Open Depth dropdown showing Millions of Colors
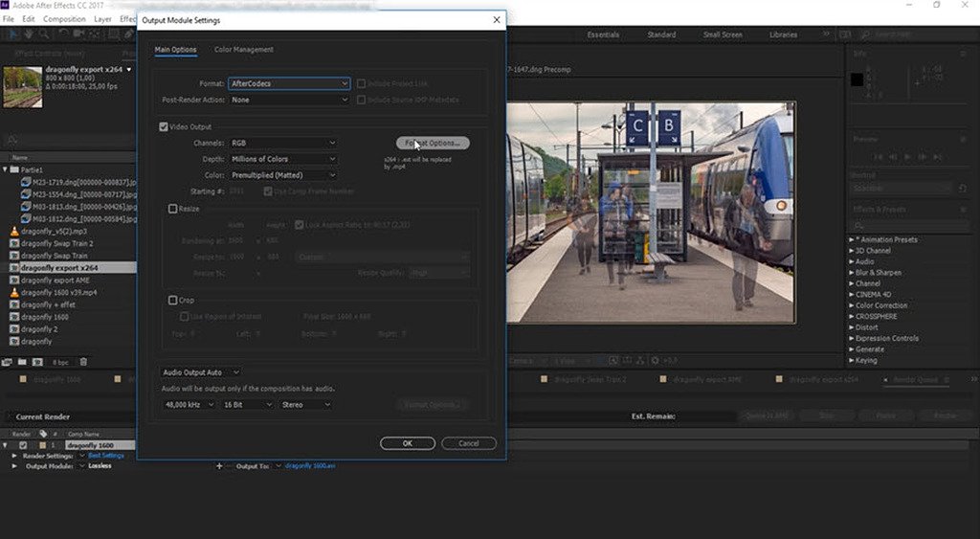The width and height of the screenshot is (980, 539). click(x=283, y=159)
